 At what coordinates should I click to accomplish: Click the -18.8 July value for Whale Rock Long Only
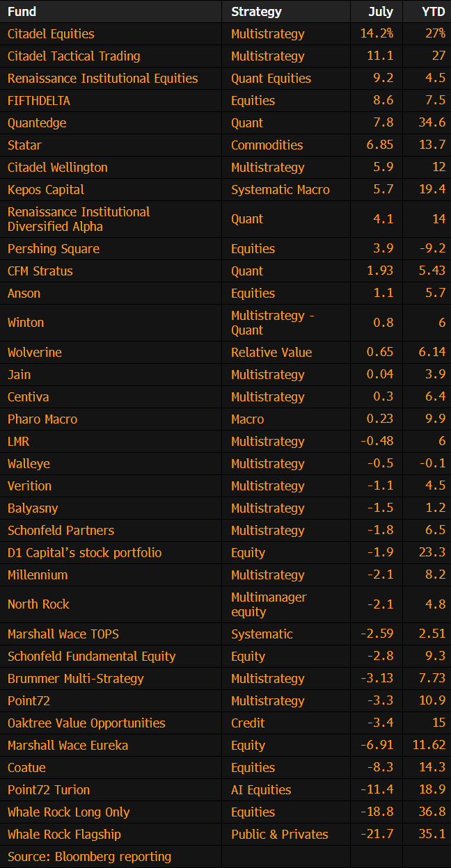[x=377, y=812]
